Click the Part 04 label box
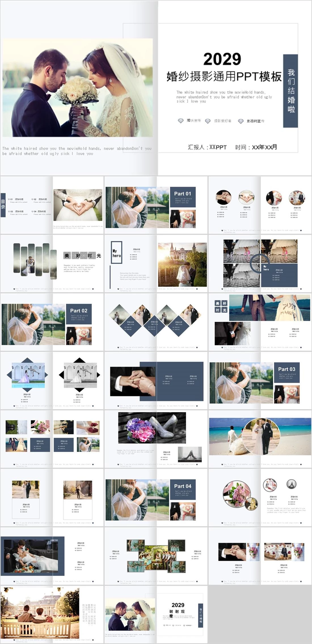 [x=183, y=490]
